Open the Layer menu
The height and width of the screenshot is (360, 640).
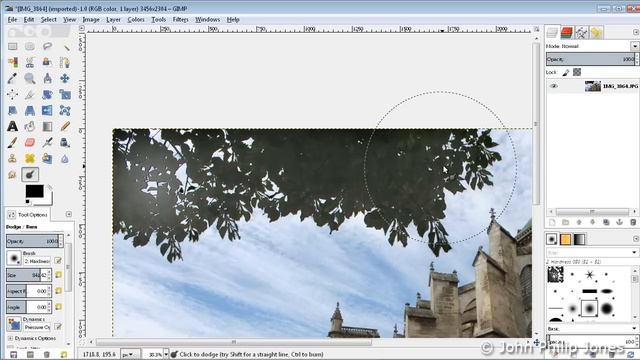click(113, 19)
